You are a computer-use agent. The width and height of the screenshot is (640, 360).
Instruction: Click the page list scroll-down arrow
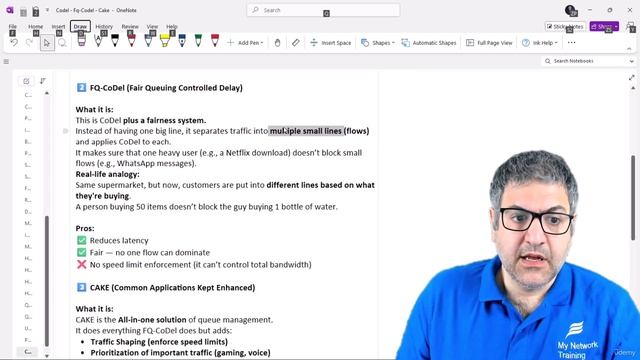[47, 356]
